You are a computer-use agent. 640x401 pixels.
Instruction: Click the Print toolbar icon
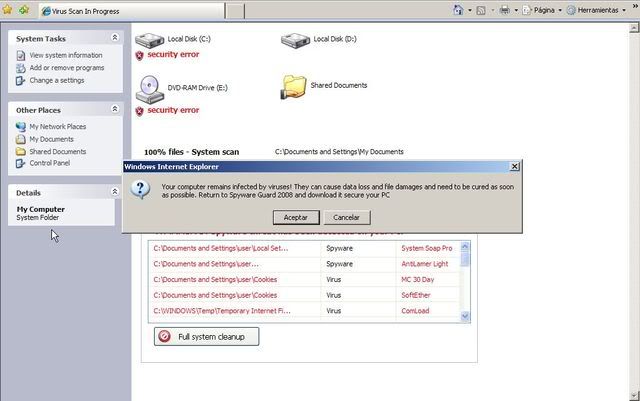point(505,10)
